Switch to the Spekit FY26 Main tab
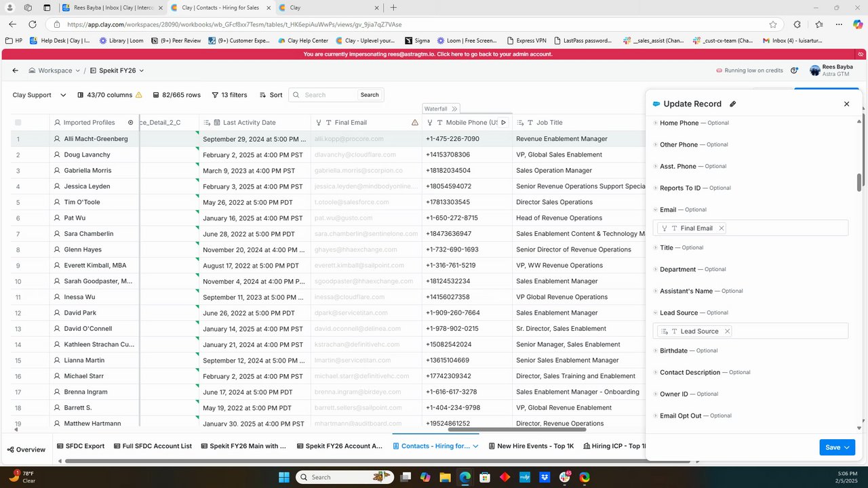 click(243, 446)
